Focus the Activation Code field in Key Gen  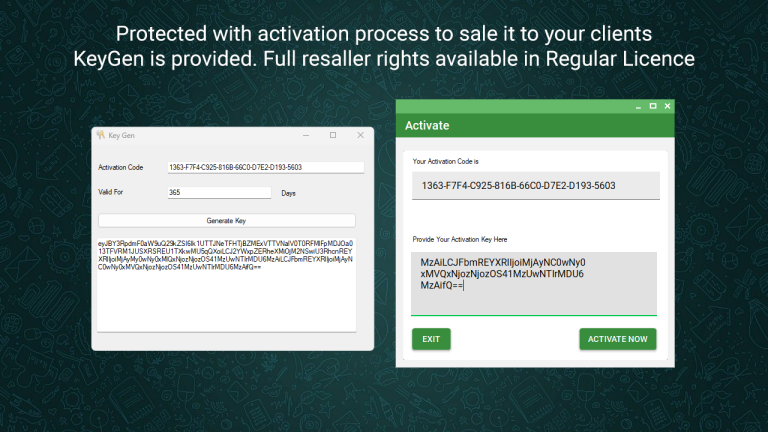[265, 167]
